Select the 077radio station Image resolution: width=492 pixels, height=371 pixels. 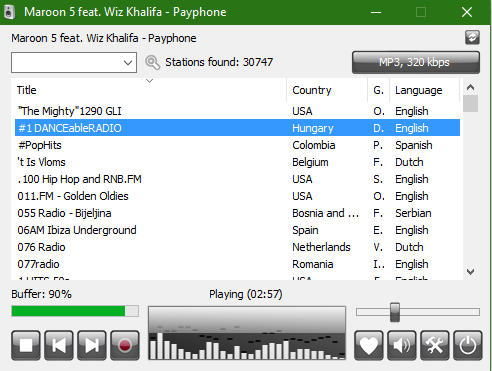237,264
